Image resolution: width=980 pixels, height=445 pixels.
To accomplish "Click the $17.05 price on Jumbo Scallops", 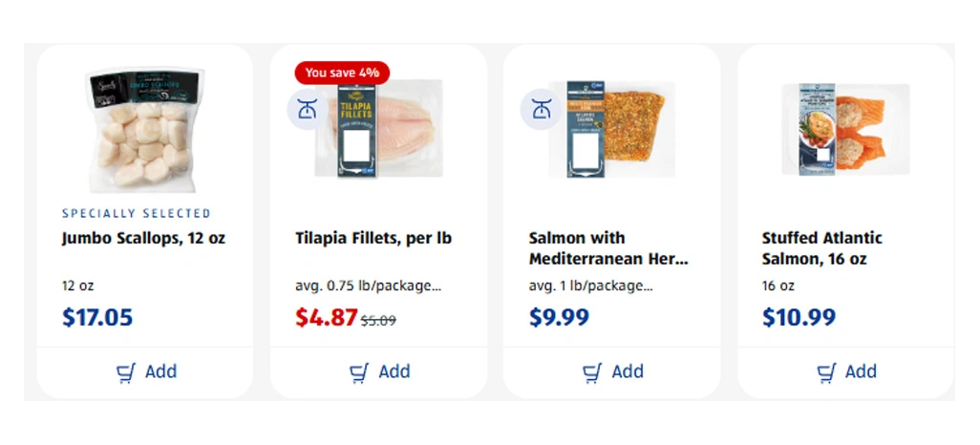I will 97,317.
